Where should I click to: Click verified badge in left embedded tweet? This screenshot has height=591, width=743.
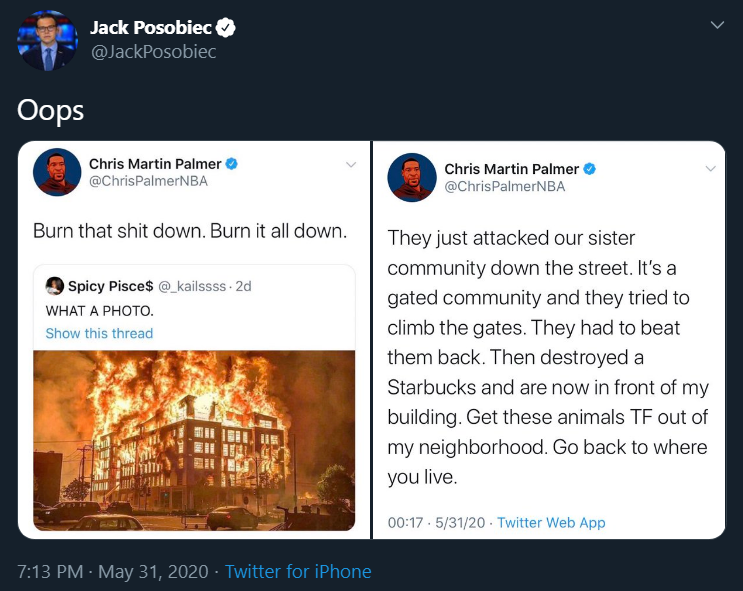[231, 163]
